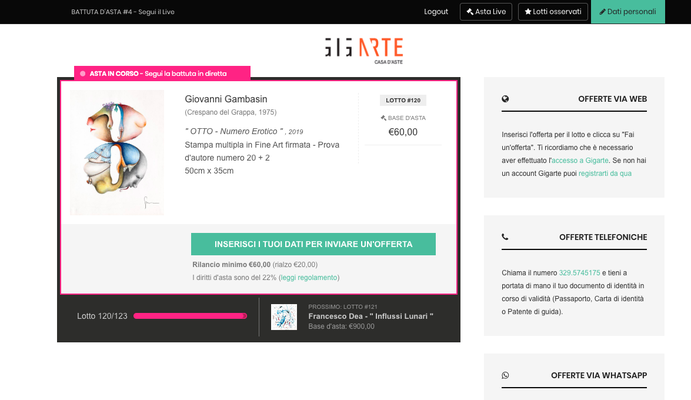Click the globe icon in Offerte via web

click(x=505, y=99)
